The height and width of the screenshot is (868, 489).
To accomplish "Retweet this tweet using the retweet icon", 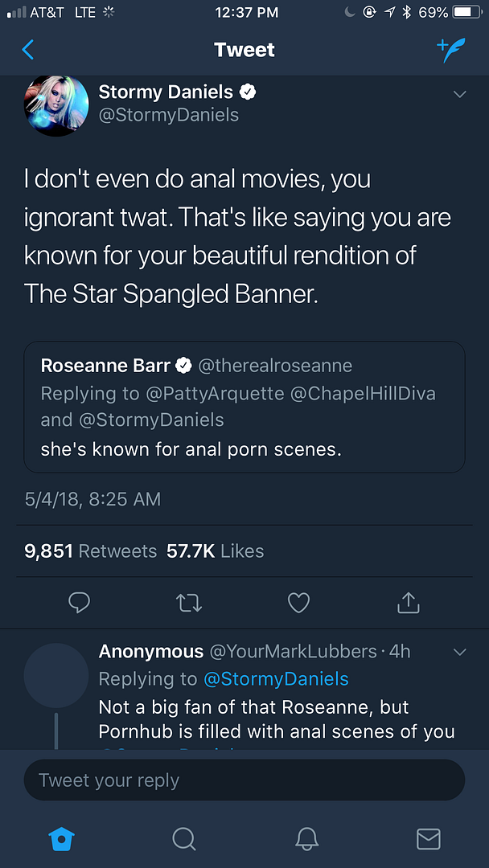I will coord(189,602).
